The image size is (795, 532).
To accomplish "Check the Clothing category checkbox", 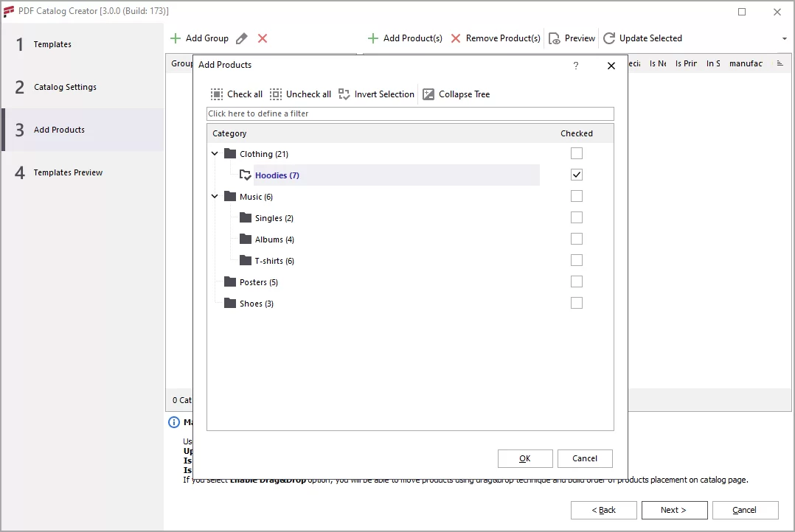I will 576,153.
